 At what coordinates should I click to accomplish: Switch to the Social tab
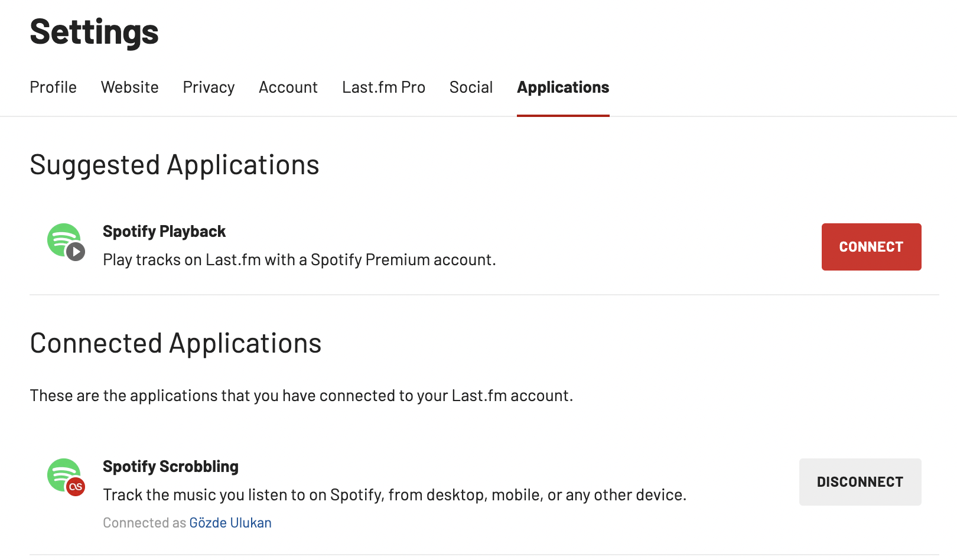(x=471, y=87)
